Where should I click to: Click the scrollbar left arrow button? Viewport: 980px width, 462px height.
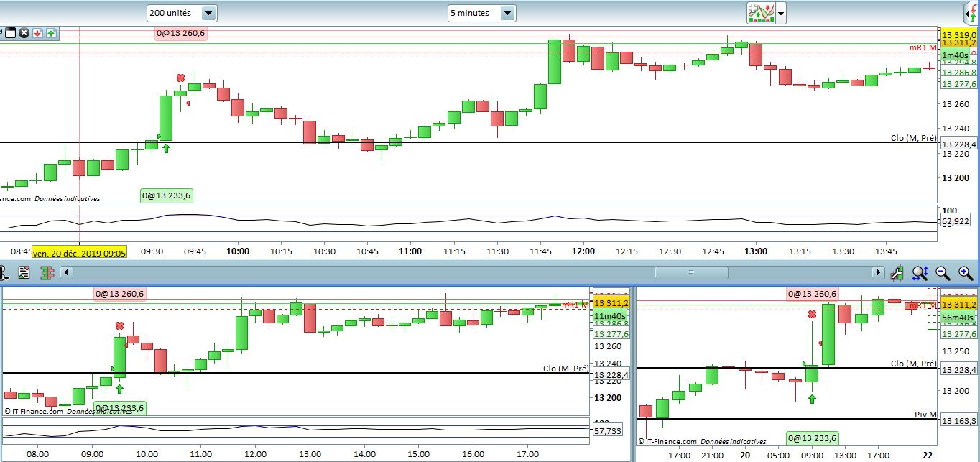click(66, 272)
